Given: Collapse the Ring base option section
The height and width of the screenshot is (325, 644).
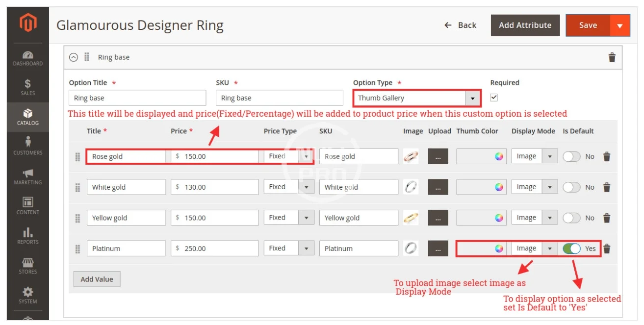Looking at the screenshot, I should coord(74,57).
